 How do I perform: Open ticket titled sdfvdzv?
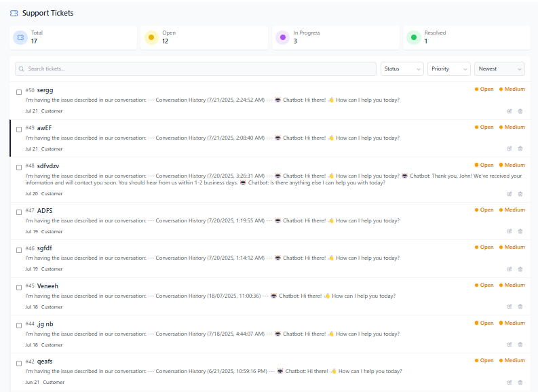[48, 166]
